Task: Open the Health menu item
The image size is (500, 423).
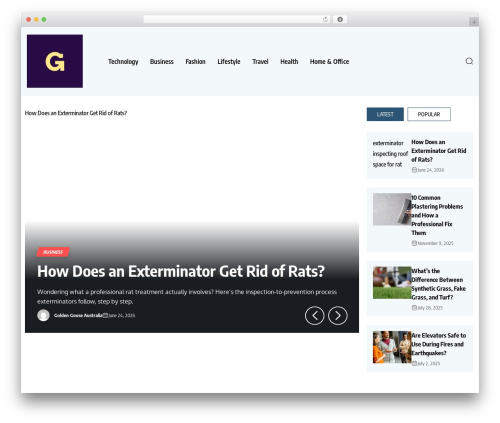Action: 289,62
